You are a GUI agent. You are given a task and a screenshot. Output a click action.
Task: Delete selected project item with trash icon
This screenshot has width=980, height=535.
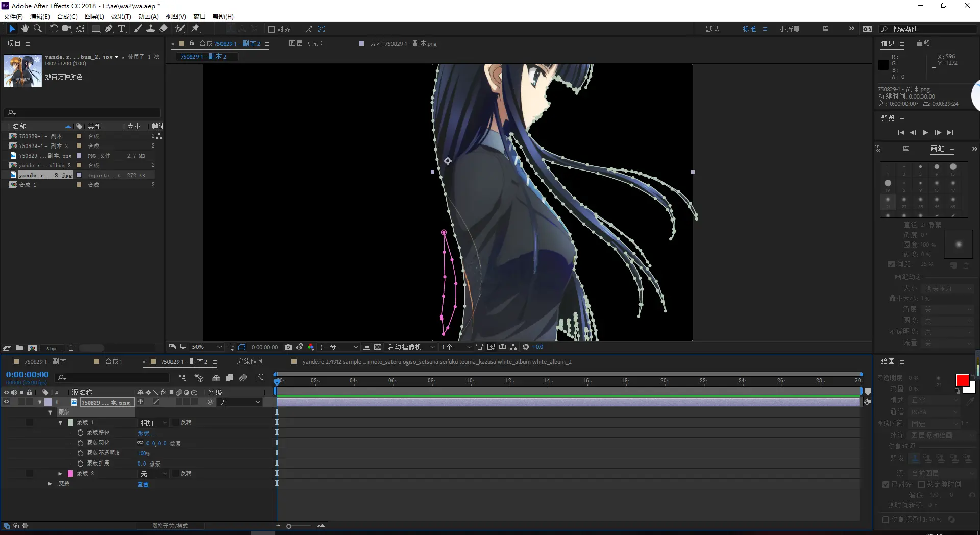click(x=71, y=348)
